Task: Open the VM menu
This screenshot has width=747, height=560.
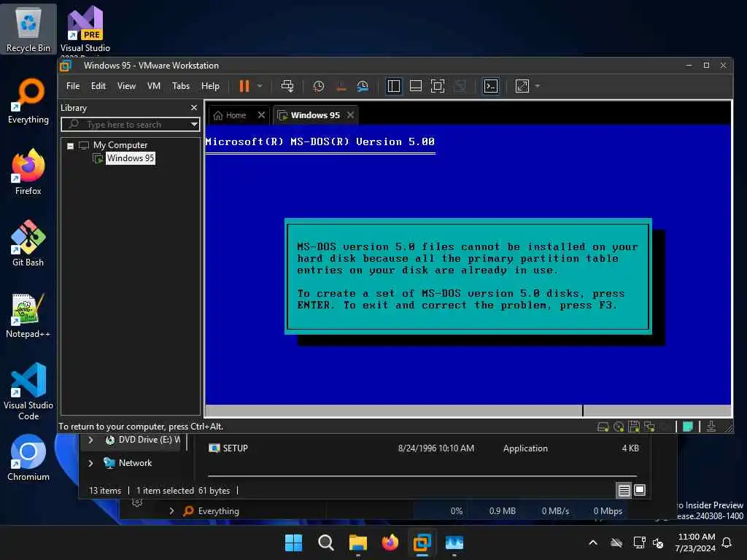Action: (x=154, y=86)
